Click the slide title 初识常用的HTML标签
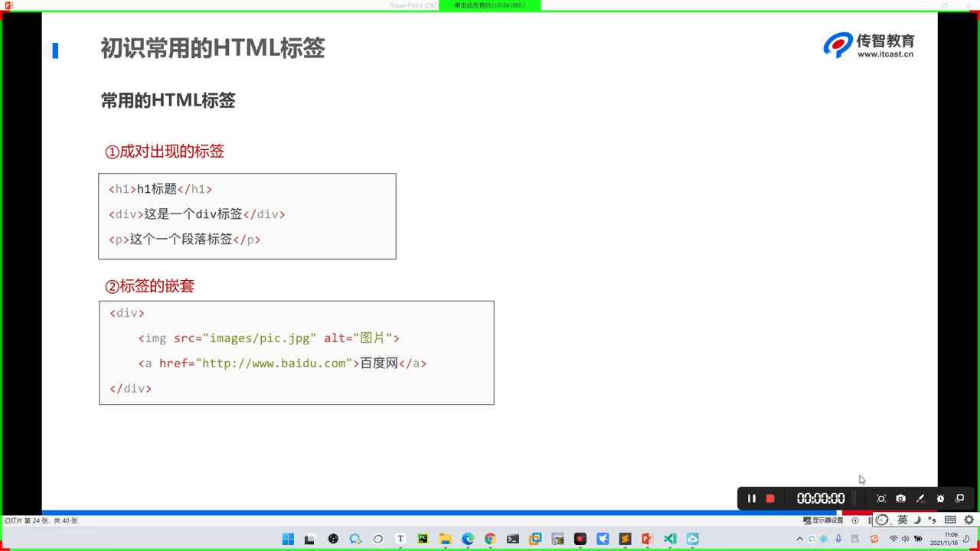 click(x=213, y=48)
